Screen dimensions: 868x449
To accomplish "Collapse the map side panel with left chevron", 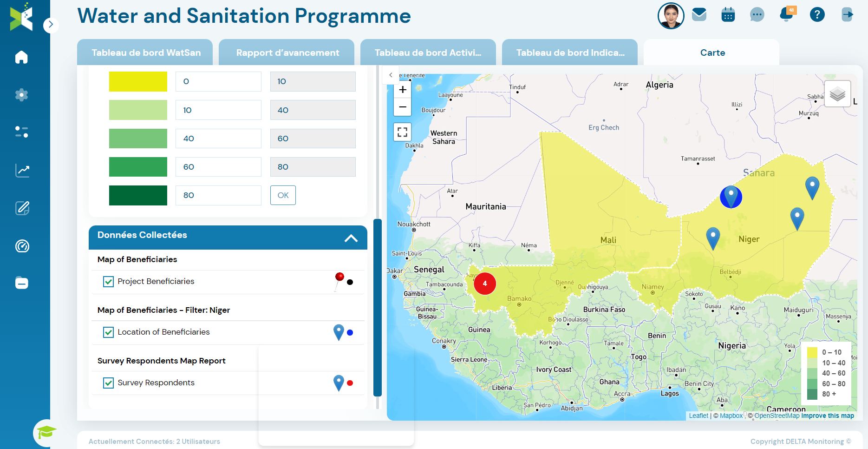I will click(x=391, y=74).
